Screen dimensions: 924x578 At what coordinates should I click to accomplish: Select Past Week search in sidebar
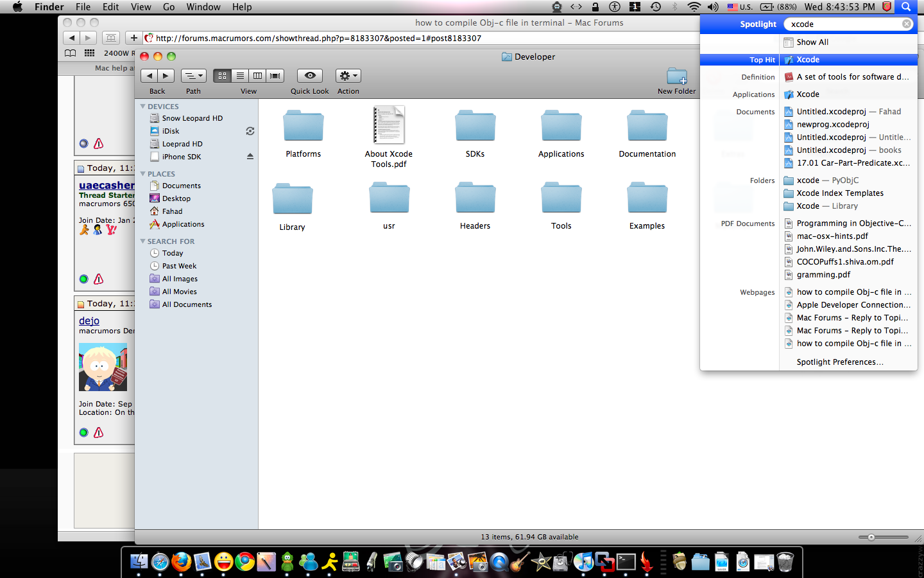(x=179, y=266)
